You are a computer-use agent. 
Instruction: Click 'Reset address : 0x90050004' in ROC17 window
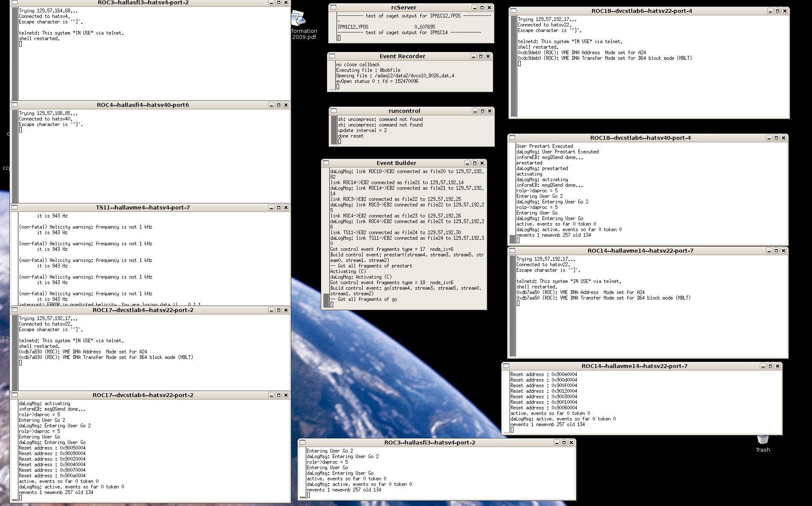coord(52,448)
